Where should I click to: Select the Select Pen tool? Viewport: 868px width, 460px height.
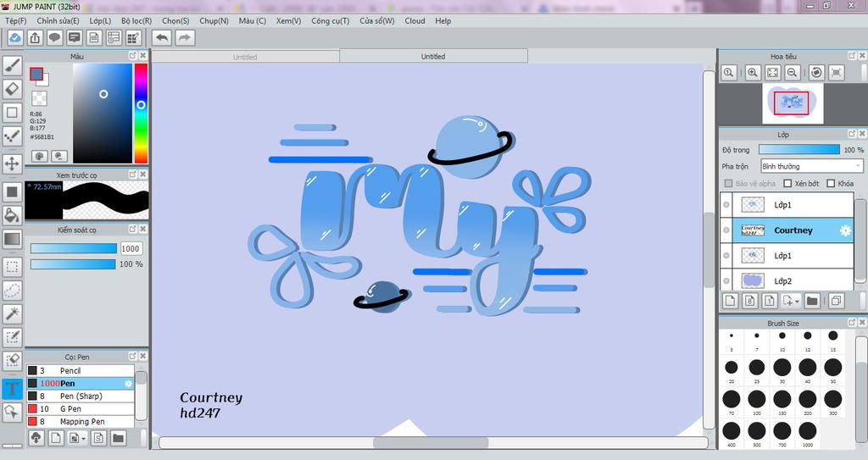pyautogui.click(x=12, y=337)
